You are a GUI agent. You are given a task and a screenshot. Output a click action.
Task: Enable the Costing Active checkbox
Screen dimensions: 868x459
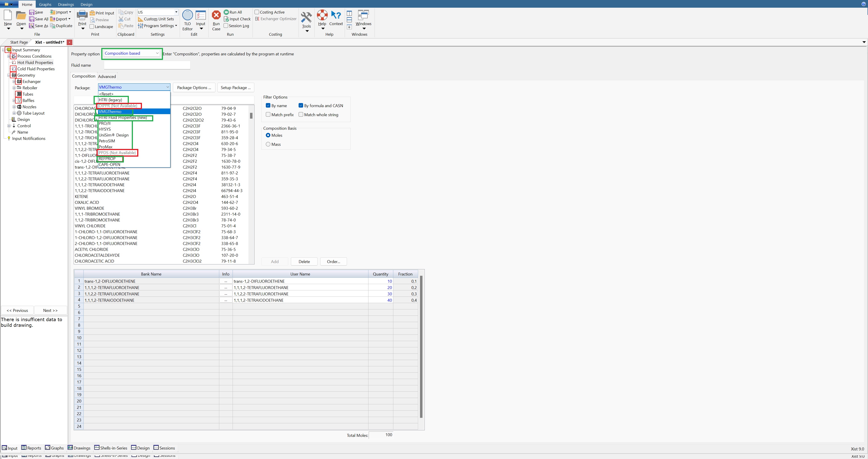[257, 12]
